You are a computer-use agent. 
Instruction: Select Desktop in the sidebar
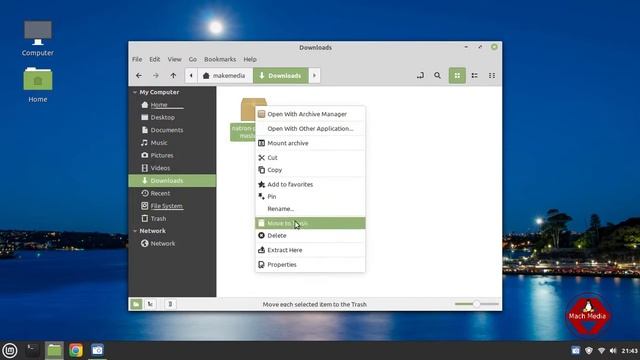172,118
